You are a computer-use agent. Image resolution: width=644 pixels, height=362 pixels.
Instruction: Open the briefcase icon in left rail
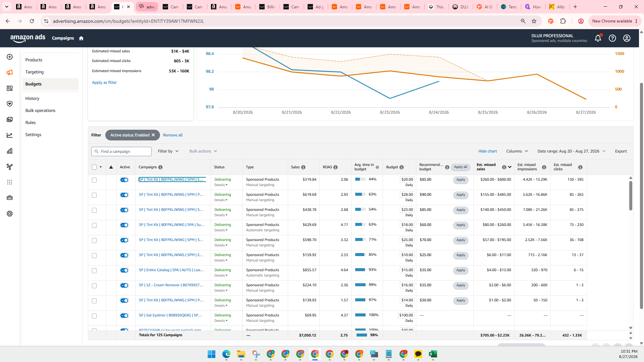point(10,198)
